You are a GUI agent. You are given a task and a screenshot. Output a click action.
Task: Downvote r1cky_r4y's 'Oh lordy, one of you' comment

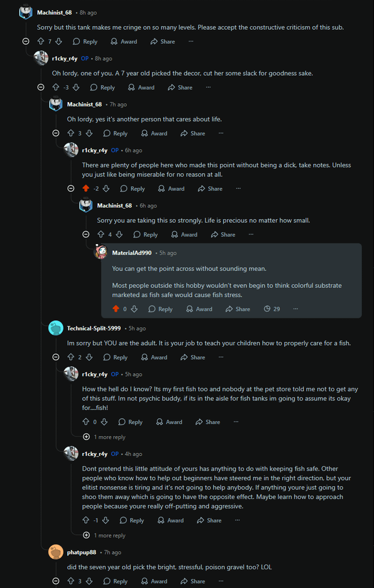point(76,88)
